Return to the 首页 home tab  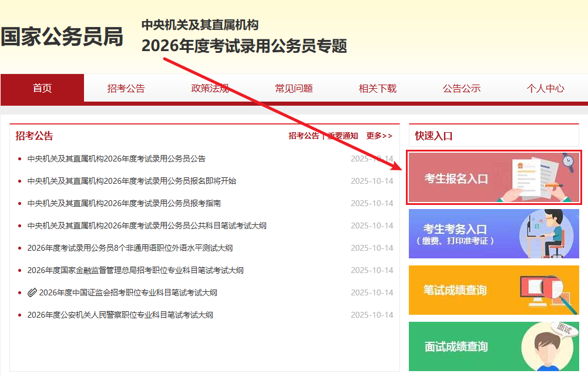coord(42,89)
